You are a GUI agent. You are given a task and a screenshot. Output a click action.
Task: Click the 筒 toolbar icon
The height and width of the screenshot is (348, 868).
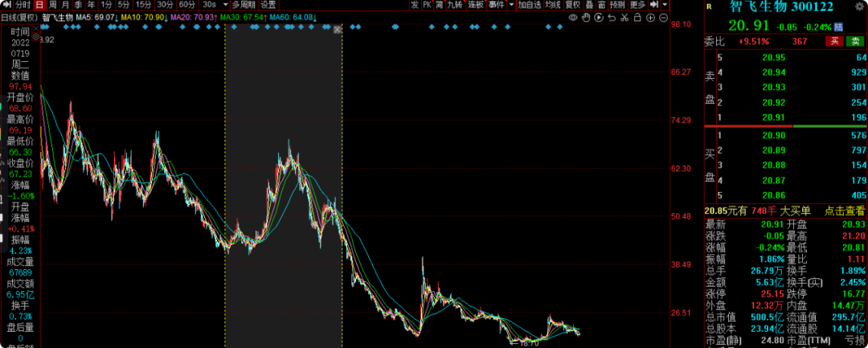pyautogui.click(x=440, y=5)
